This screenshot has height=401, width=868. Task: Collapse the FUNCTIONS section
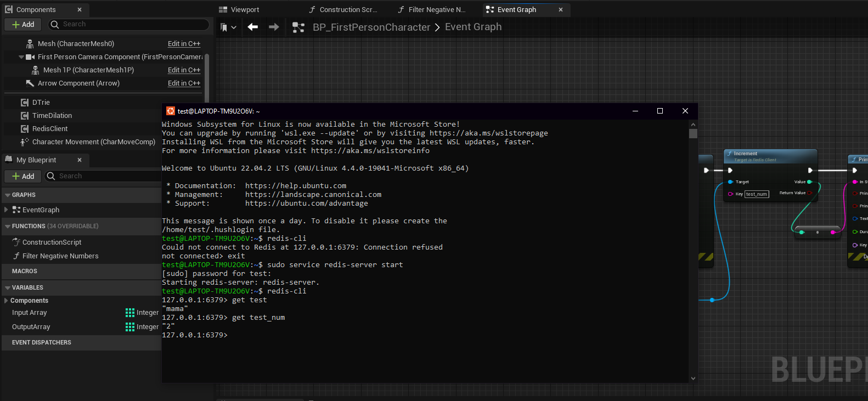[x=8, y=226]
